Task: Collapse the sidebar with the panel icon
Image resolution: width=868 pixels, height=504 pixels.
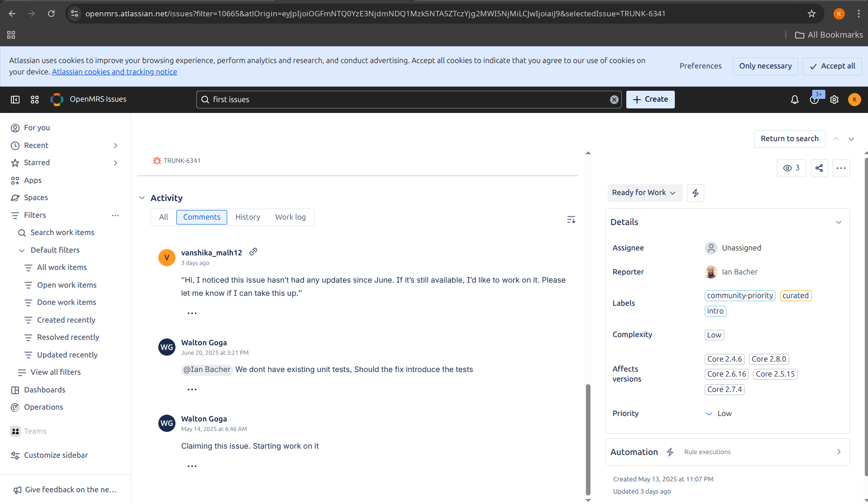Action: (x=15, y=99)
